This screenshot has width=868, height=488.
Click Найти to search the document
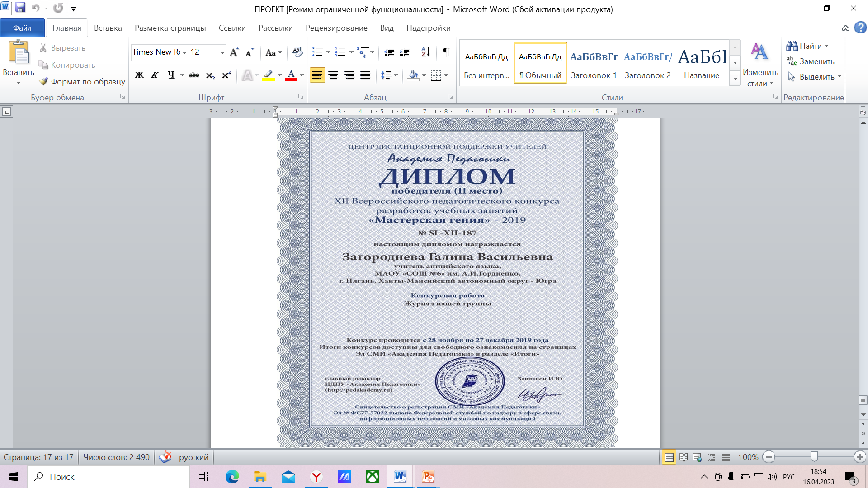[x=807, y=46]
